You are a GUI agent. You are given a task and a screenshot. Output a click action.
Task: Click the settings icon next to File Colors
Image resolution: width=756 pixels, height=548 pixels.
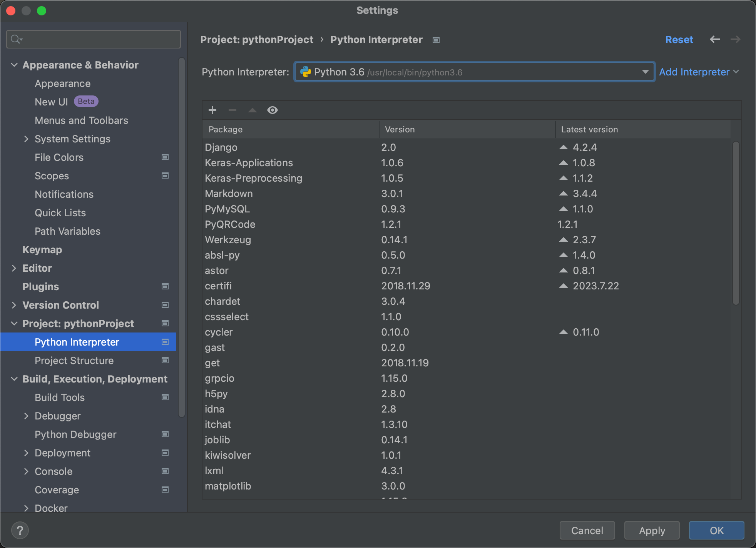pos(165,157)
